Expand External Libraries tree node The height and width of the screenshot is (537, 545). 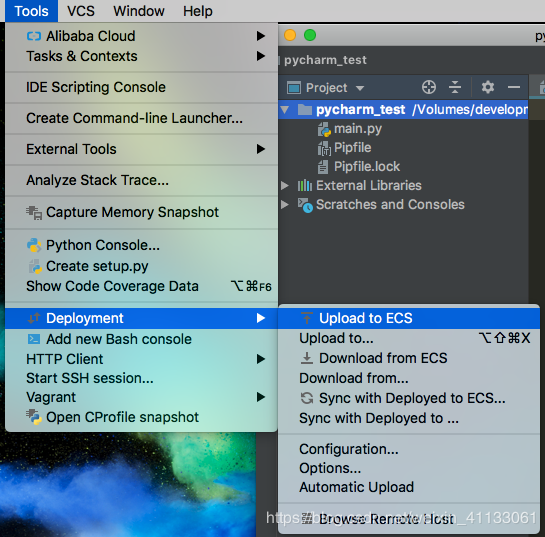[285, 186]
